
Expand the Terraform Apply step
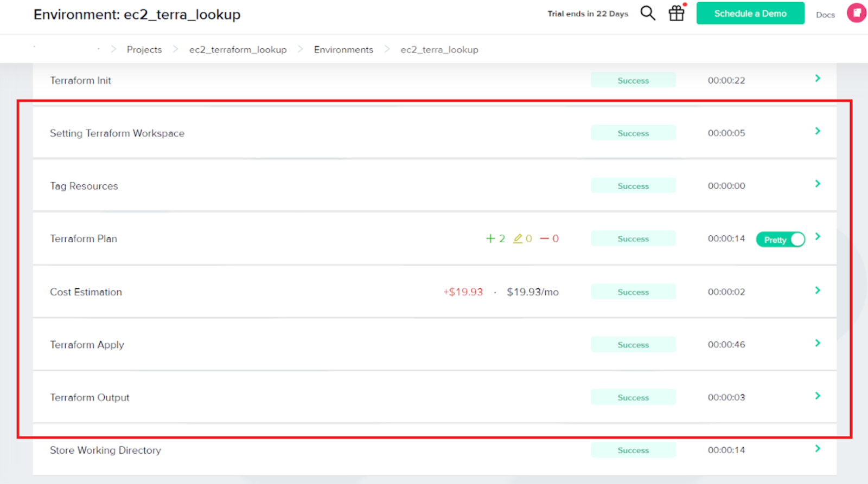point(818,343)
